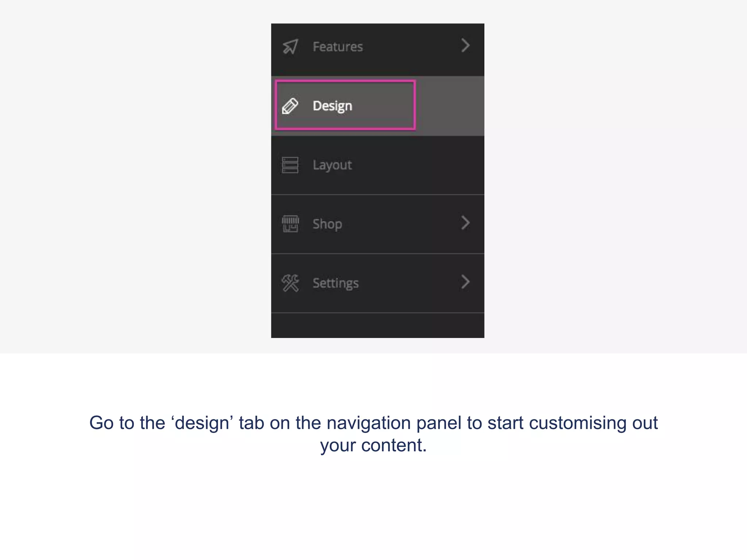
Task: Click the 'your content.' caption line
Action: pos(373,446)
